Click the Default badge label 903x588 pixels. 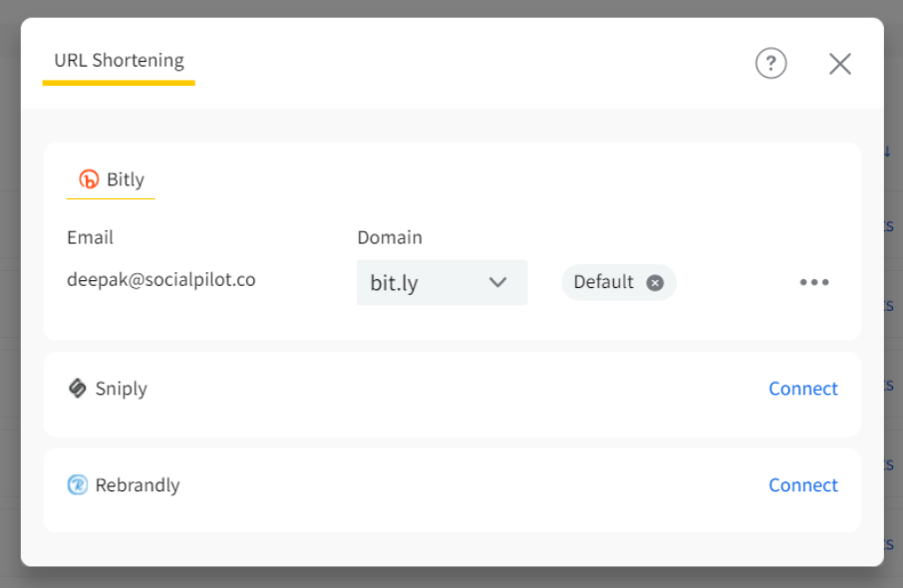pyautogui.click(x=603, y=282)
